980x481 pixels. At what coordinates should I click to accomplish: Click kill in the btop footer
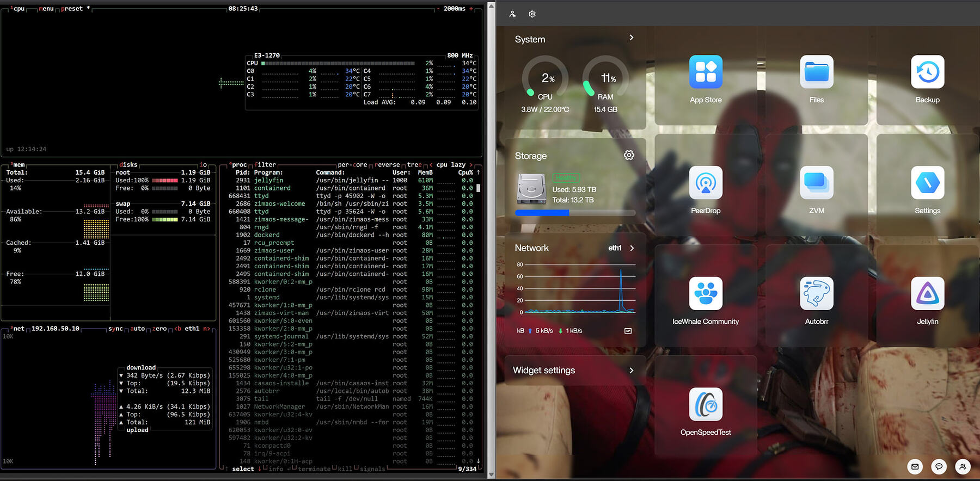(x=345, y=469)
